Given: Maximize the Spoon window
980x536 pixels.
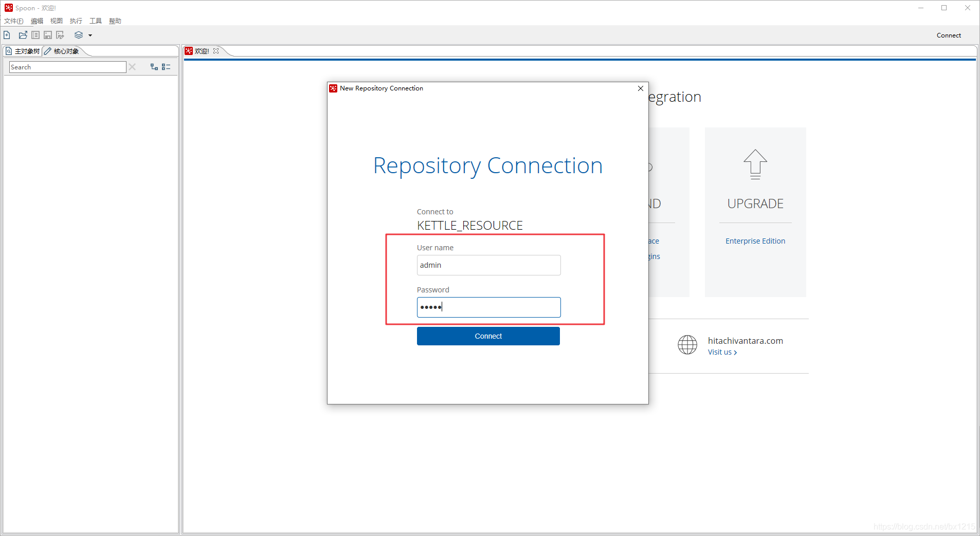Looking at the screenshot, I should coord(944,8).
